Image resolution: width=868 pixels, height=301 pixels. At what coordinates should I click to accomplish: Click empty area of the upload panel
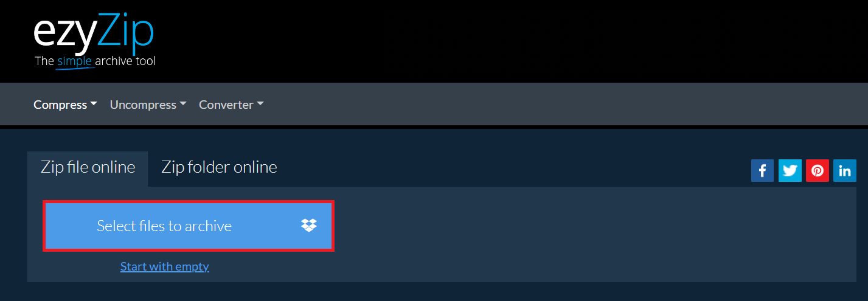pyautogui.click(x=578, y=237)
